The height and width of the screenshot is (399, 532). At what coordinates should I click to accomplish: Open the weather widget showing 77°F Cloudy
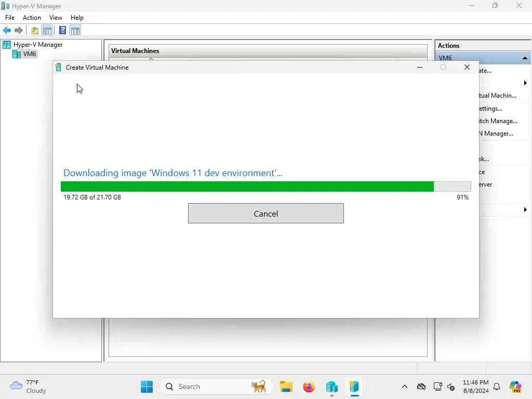click(x=28, y=387)
